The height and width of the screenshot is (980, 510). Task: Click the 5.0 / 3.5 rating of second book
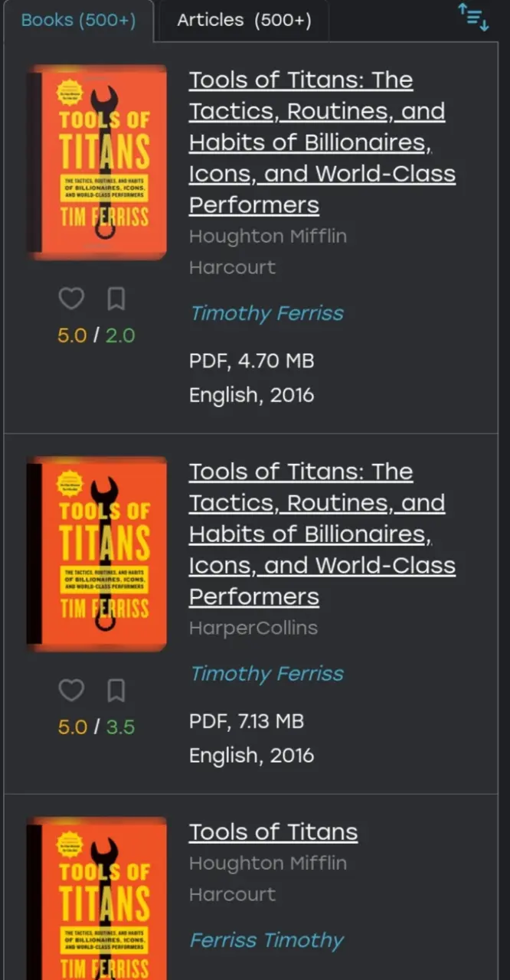pos(96,727)
